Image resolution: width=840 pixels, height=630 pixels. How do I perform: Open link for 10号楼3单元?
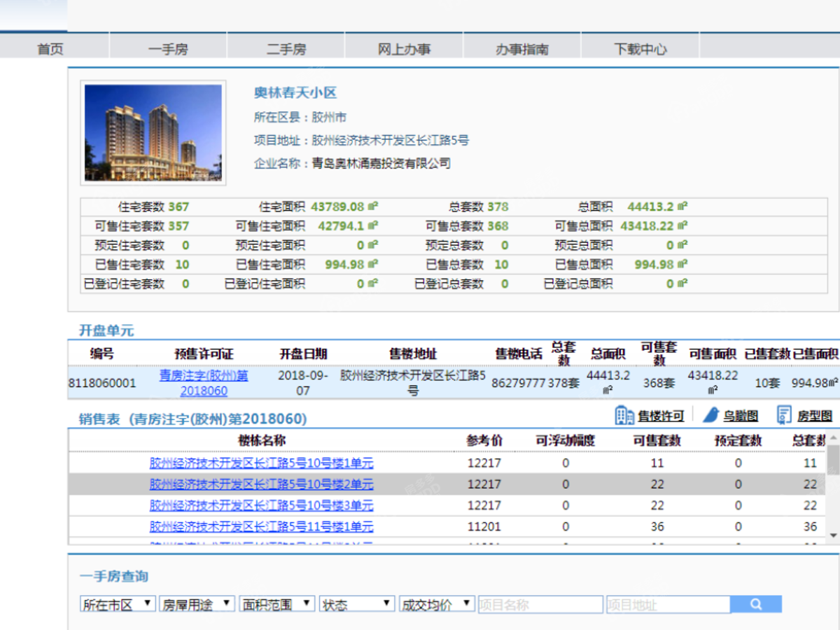pos(261,505)
